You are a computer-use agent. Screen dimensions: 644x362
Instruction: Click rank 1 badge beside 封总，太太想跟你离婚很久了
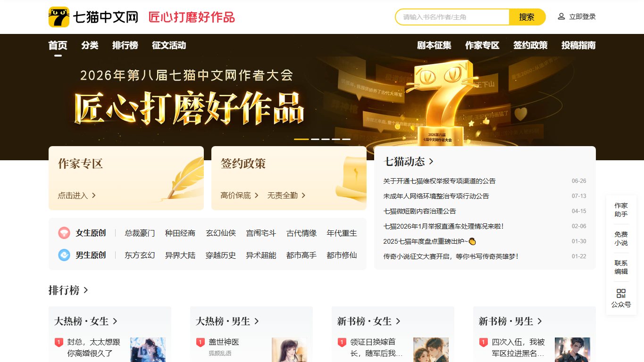pyautogui.click(x=59, y=342)
